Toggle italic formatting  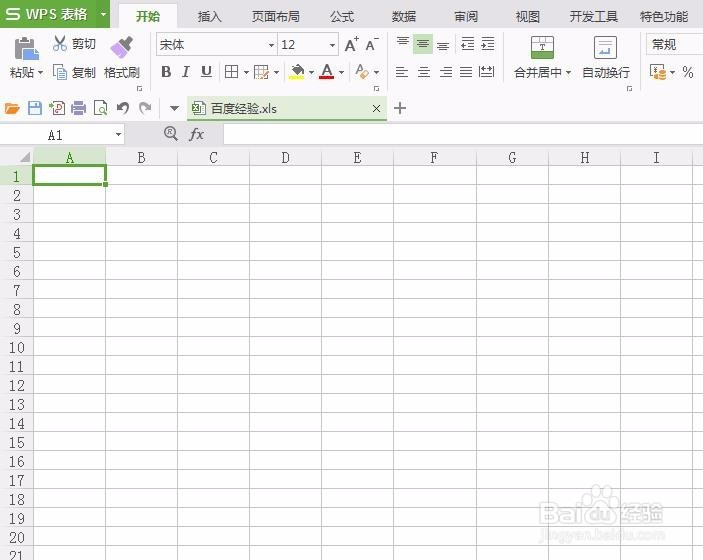click(186, 71)
